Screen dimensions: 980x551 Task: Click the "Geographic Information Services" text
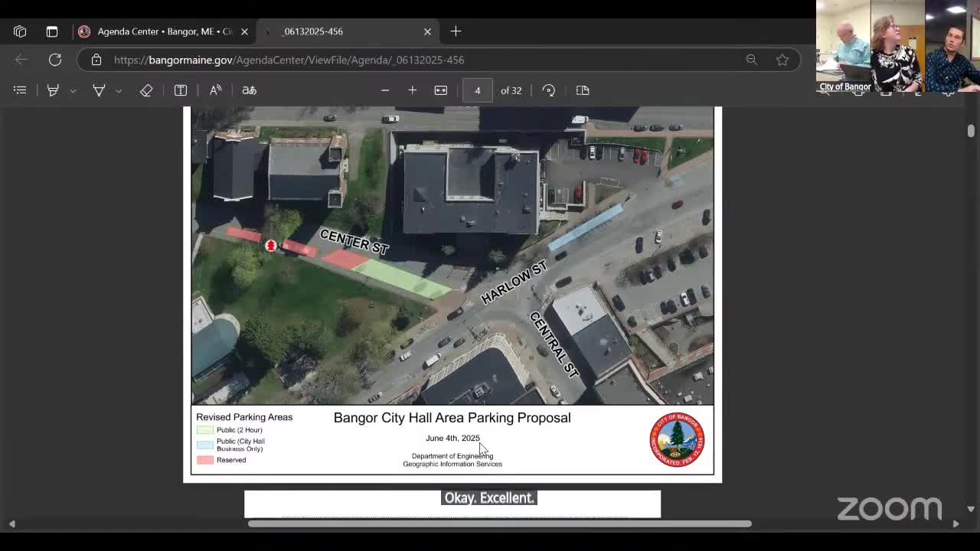point(452,464)
